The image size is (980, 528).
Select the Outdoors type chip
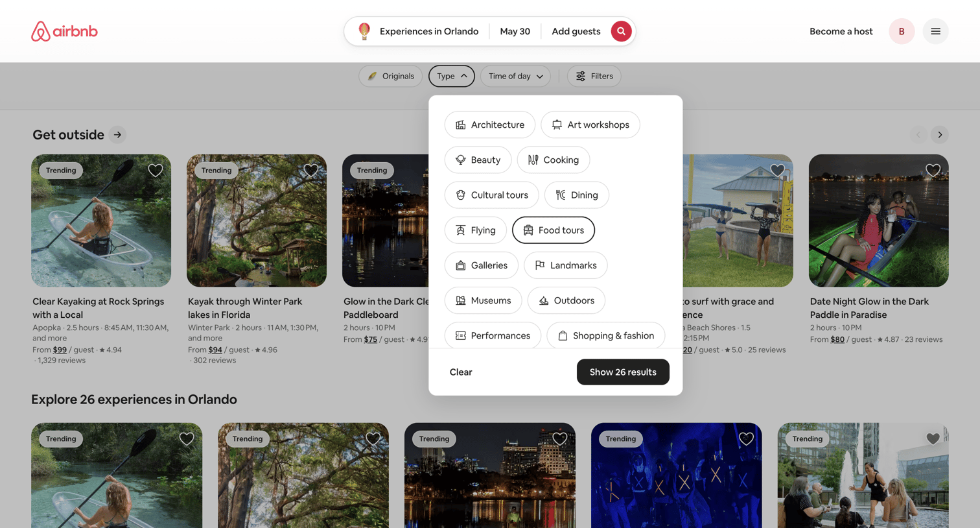click(x=566, y=300)
